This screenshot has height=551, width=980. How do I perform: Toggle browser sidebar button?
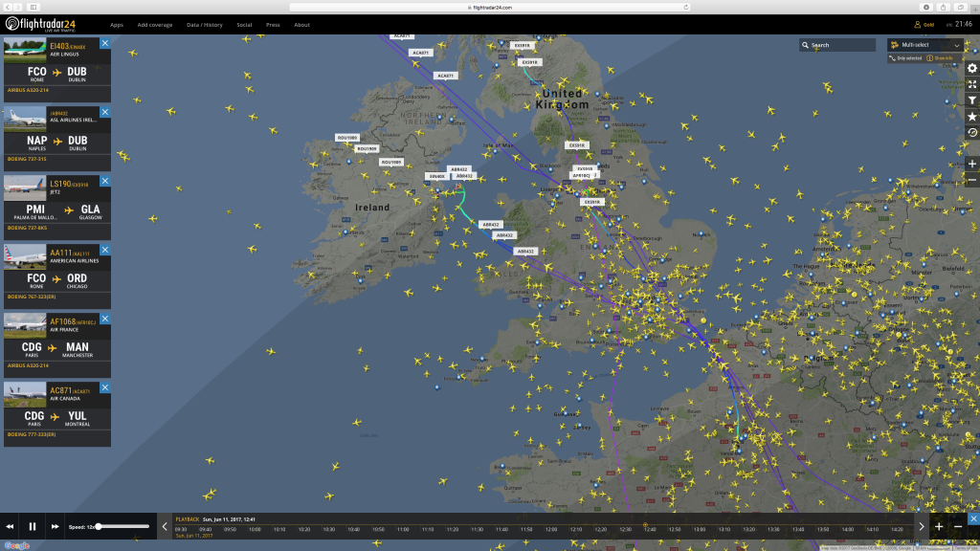tap(33, 8)
